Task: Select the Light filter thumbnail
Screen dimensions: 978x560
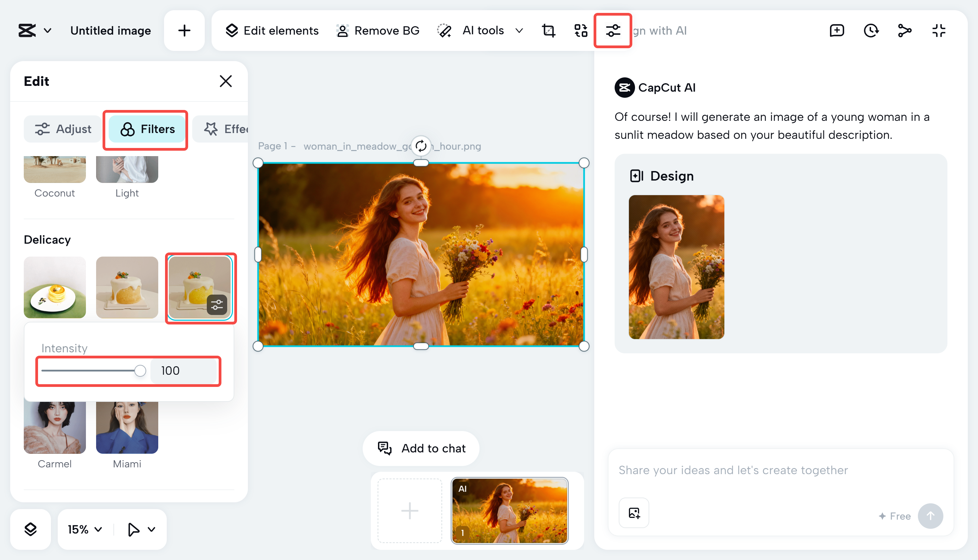Action: pos(127,169)
